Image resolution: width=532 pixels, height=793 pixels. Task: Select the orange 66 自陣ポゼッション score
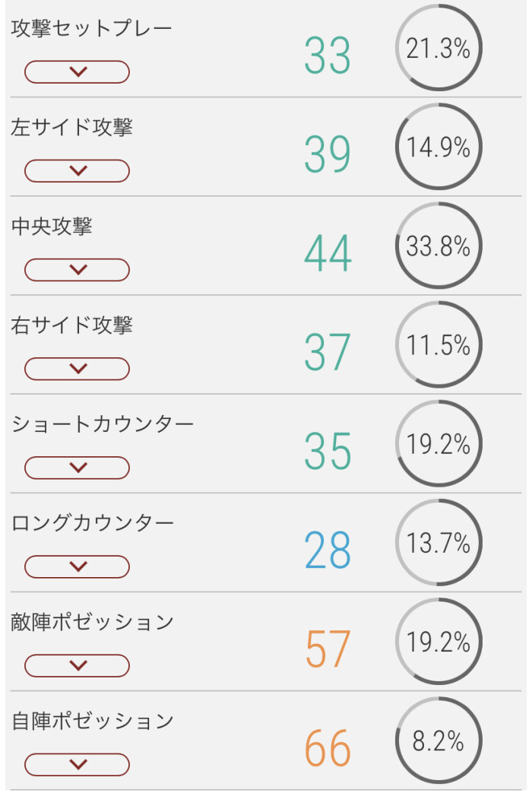[328, 748]
